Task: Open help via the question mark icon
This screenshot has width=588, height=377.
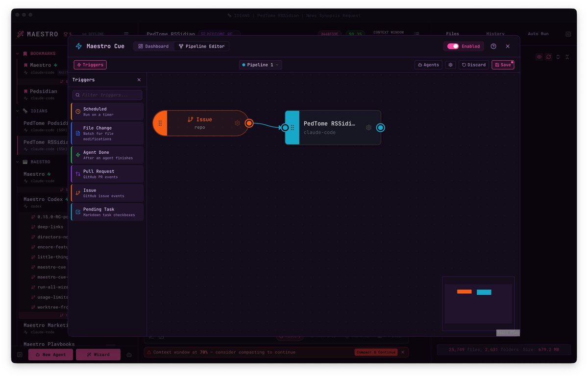Action: click(x=493, y=46)
